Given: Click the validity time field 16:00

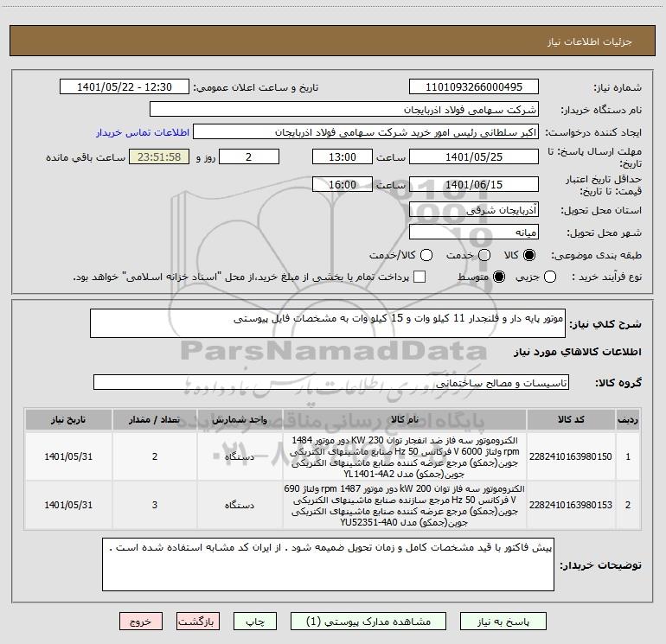Looking at the screenshot, I should point(343,184).
